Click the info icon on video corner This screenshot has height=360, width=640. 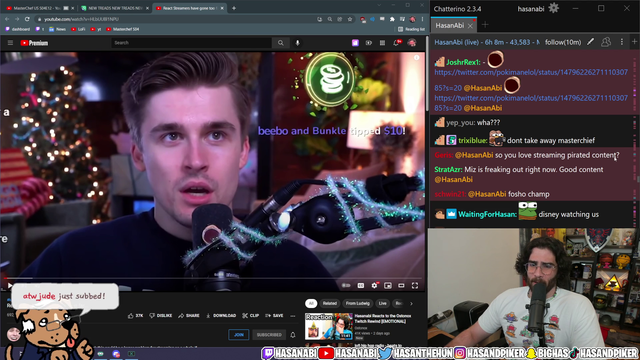416,58
